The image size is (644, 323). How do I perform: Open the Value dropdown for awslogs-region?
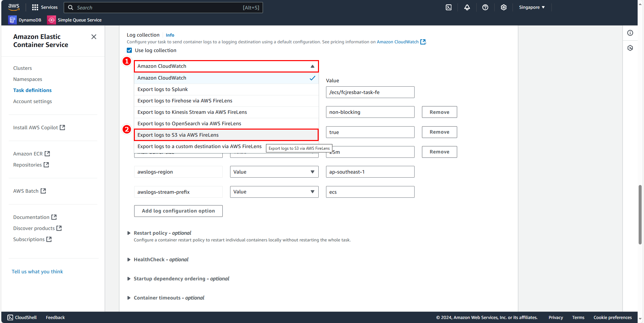[x=274, y=172]
